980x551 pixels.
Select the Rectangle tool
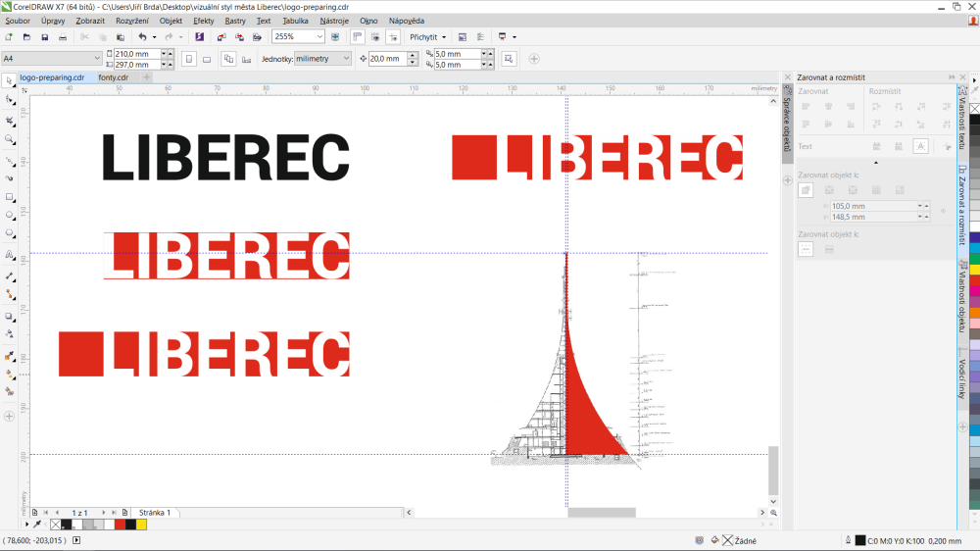pos(10,197)
